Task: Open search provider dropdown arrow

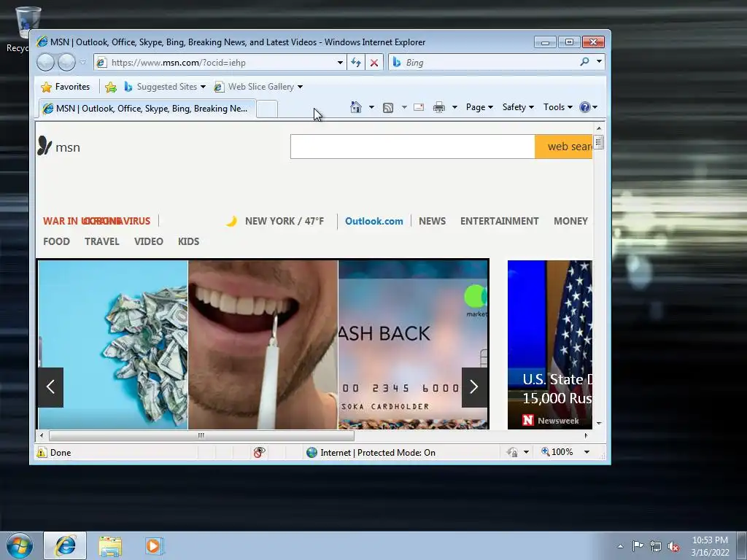Action: pos(600,62)
